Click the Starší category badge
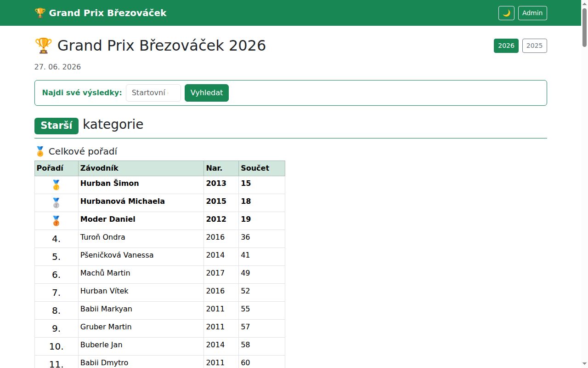Screen dimensions: 588x368 57,126
